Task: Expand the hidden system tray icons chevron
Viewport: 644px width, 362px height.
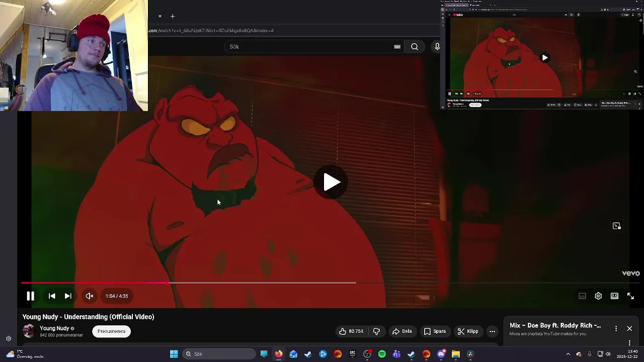Action: click(568, 354)
